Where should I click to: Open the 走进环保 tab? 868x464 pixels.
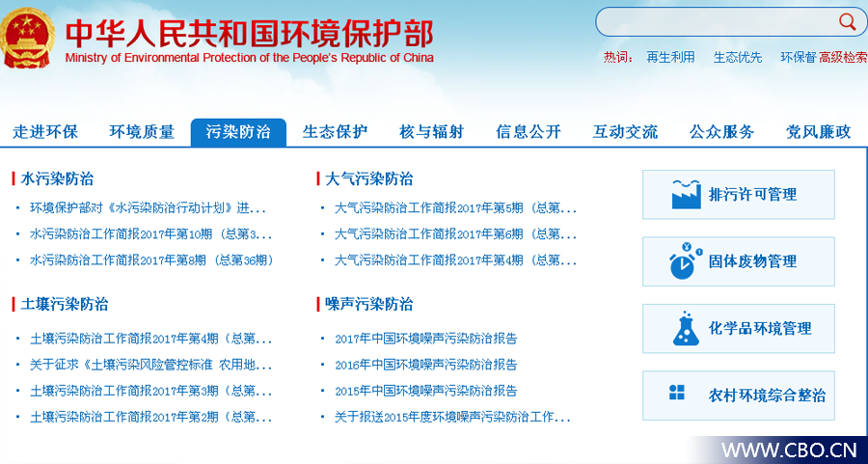point(45,132)
